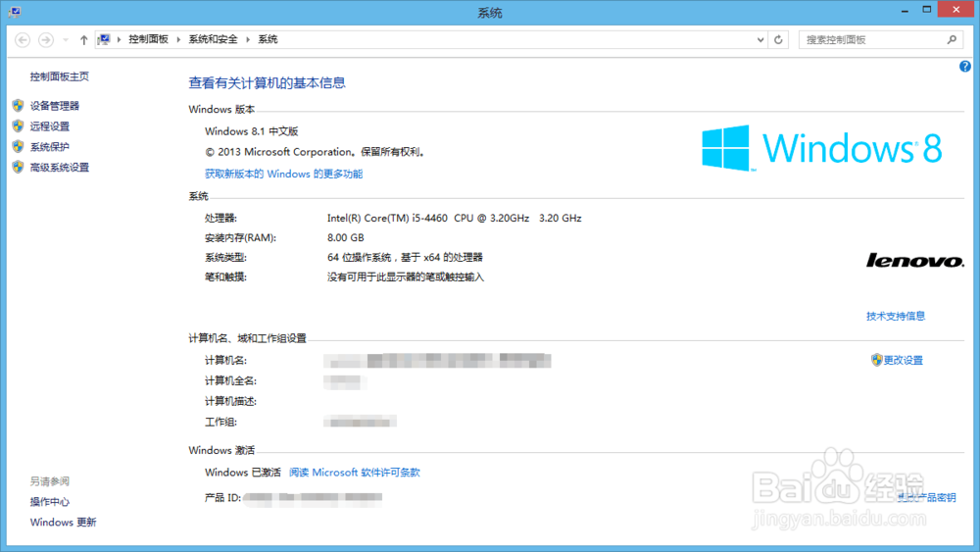Refresh the page with refresh icon
The height and width of the screenshot is (552, 980).
point(778,40)
